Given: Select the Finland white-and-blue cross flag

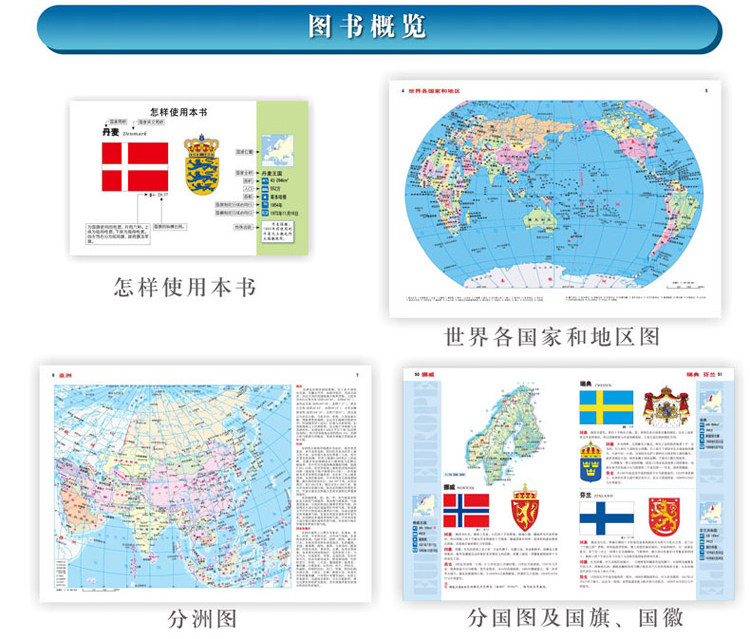Looking at the screenshot, I should click(x=607, y=518).
